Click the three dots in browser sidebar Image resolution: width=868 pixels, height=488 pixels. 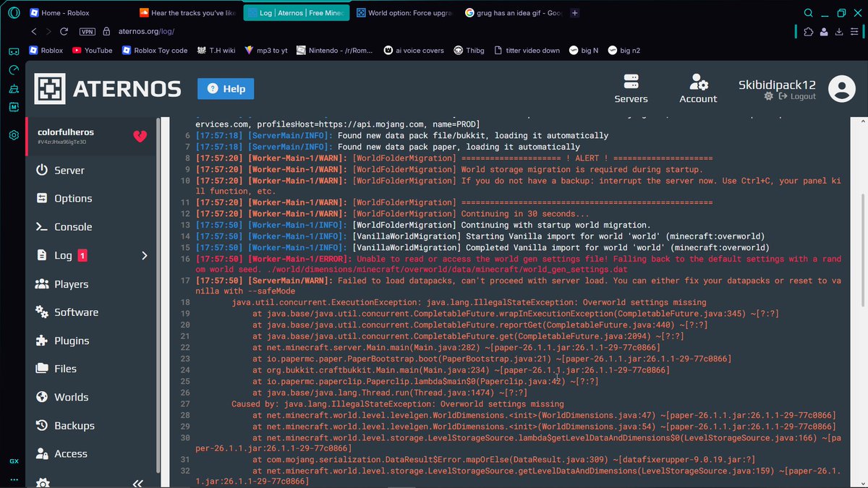14,479
